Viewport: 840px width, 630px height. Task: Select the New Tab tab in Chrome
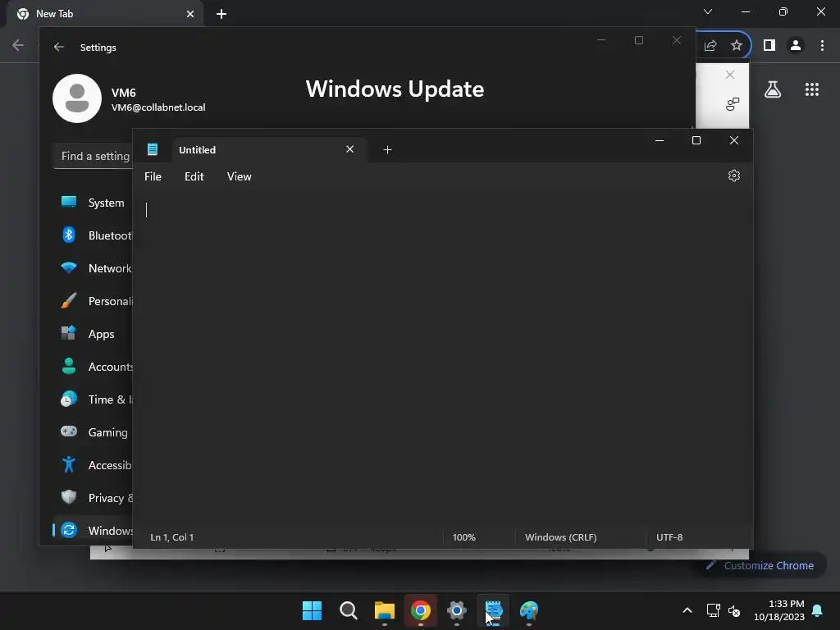click(x=105, y=14)
